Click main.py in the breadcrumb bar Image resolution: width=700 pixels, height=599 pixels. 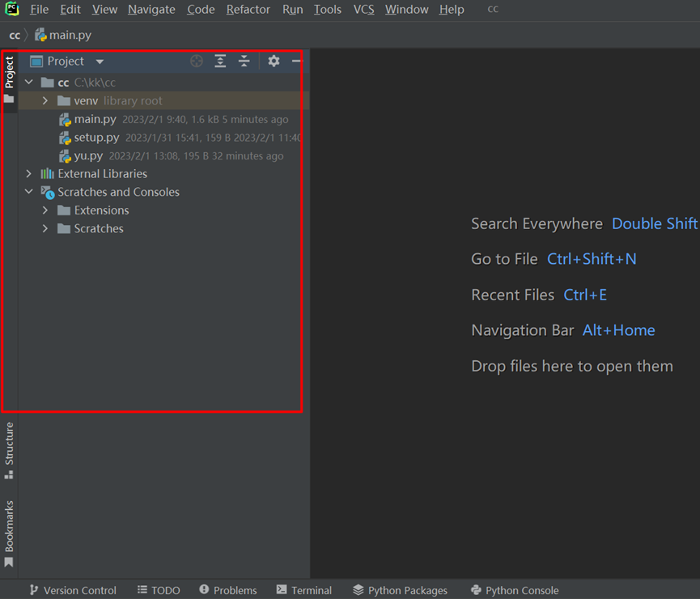click(70, 35)
